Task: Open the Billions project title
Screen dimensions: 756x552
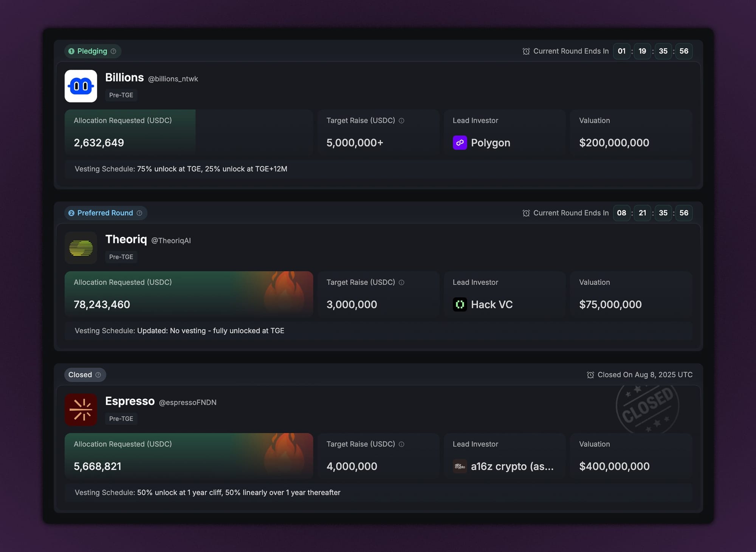Action: [x=124, y=78]
